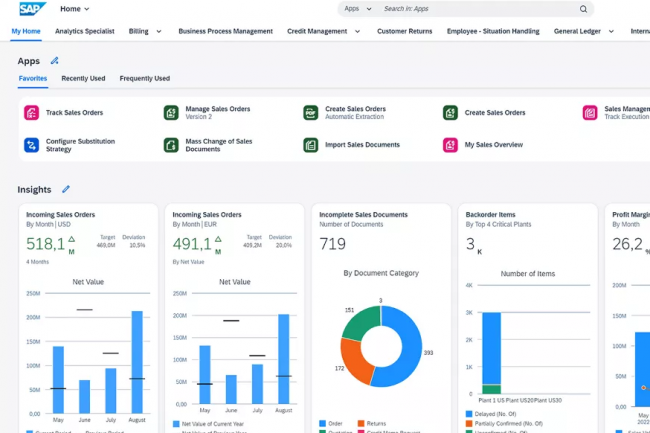The width and height of the screenshot is (650, 433).
Task: Click the SAP logo icon
Action: coord(31,9)
